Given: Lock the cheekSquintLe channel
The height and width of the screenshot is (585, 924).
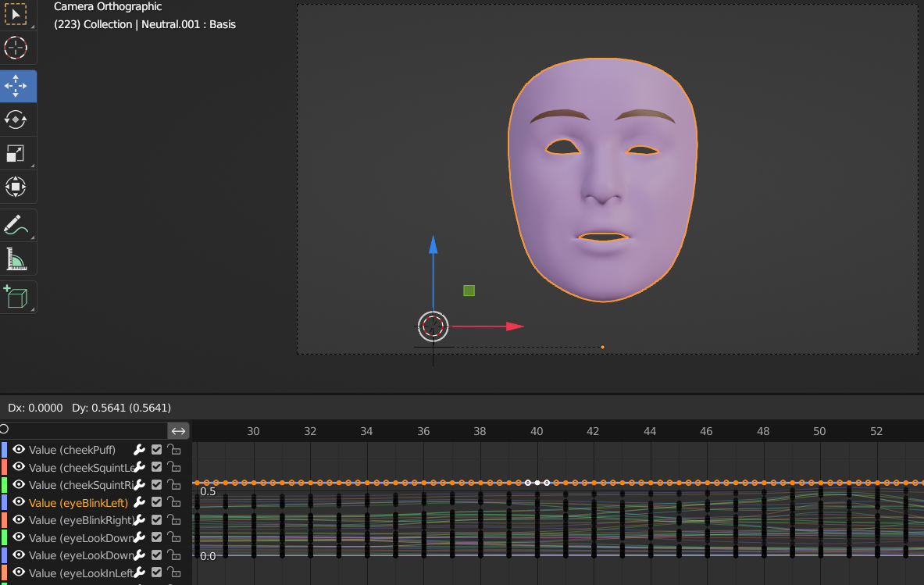Looking at the screenshot, I should [174, 467].
